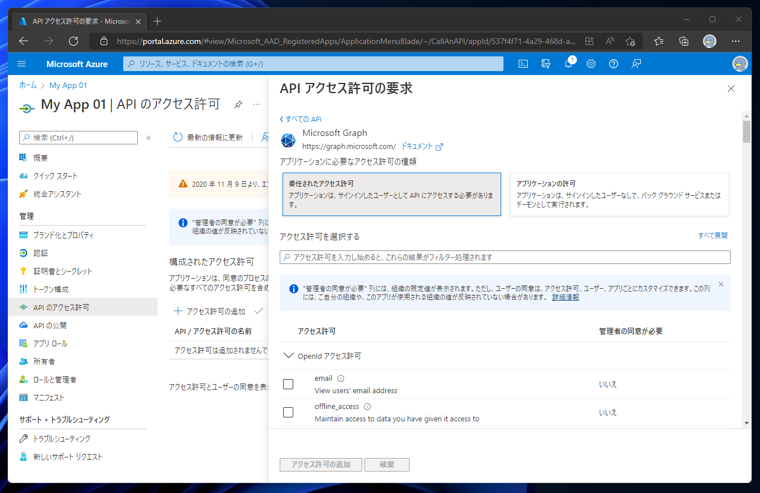View site information lock icon

pos(104,41)
